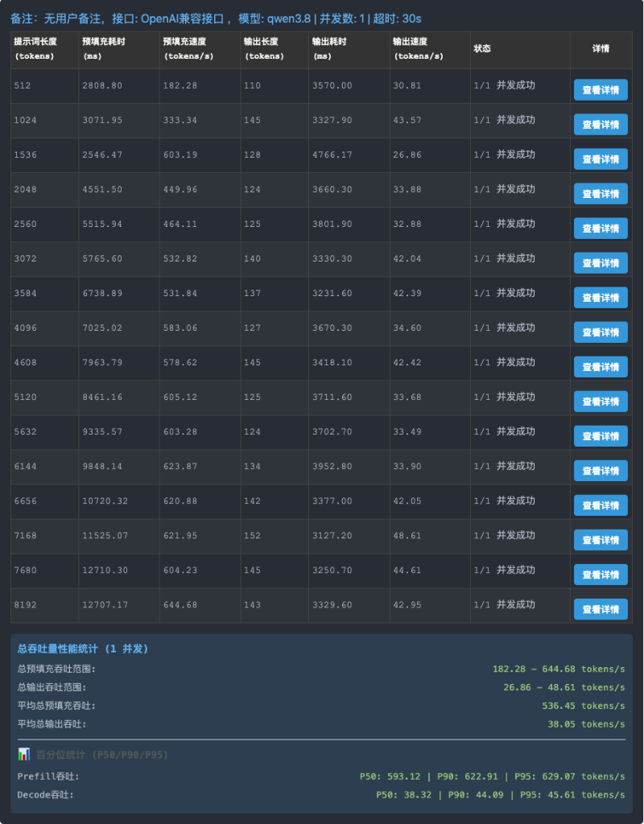Open 查看详情 for the 5120 tokens row
The image size is (644, 824).
click(601, 402)
